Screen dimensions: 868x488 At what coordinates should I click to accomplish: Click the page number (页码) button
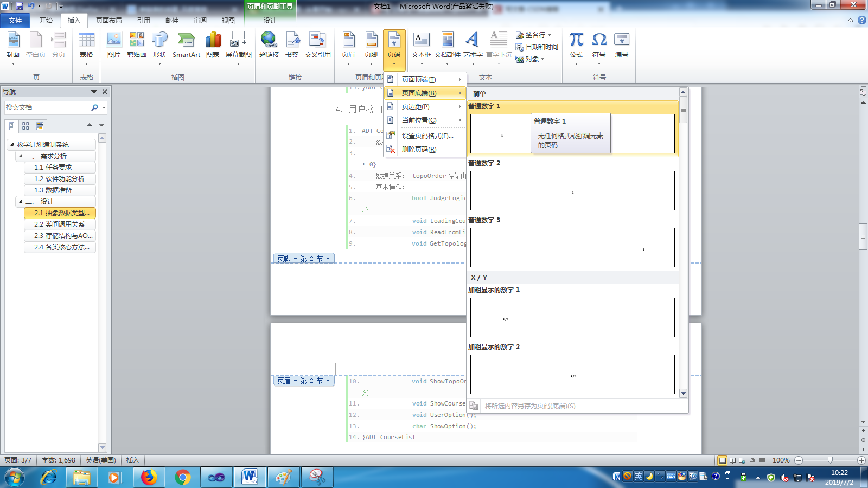pos(394,49)
